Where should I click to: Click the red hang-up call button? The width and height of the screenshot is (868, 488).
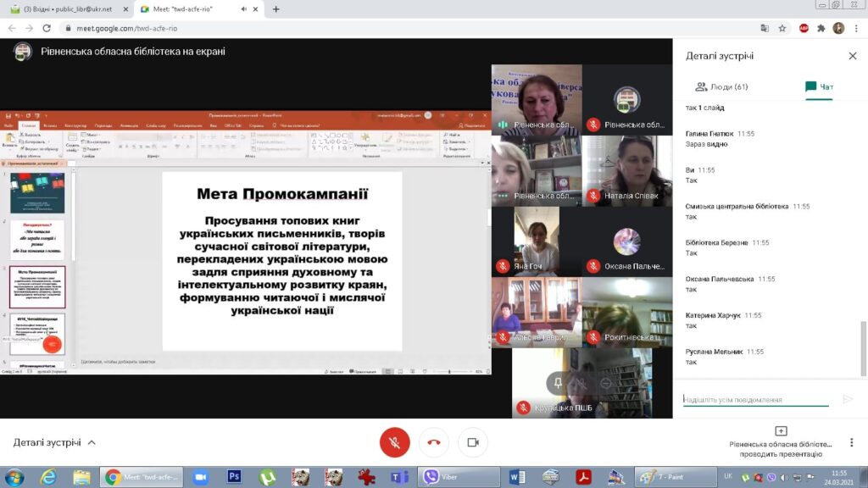[434, 442]
